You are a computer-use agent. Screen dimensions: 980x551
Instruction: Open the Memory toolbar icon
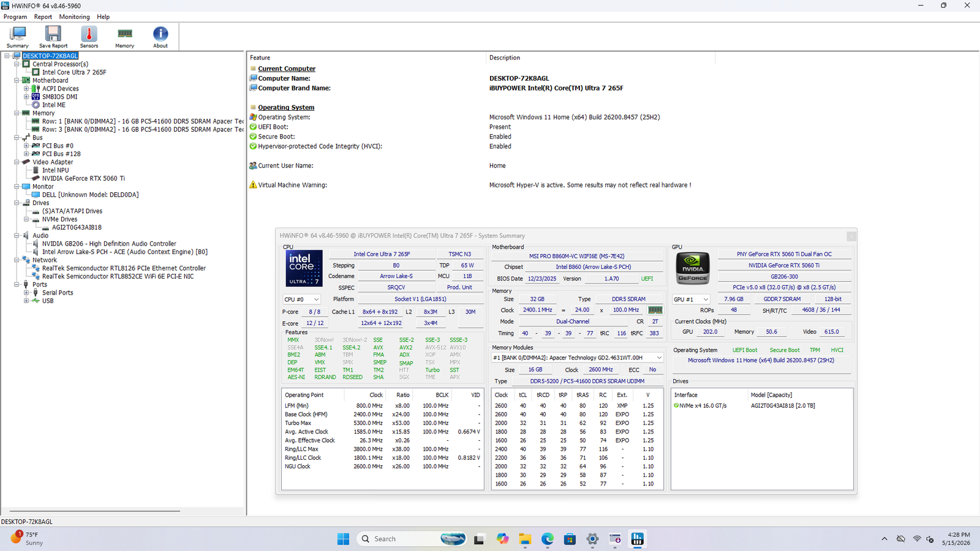tap(124, 37)
